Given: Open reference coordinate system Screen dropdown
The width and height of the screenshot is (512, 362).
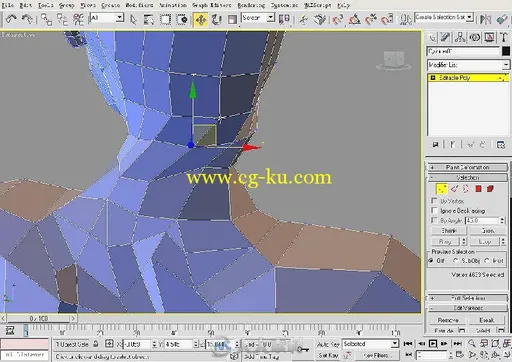Looking at the screenshot, I should click(258, 18).
